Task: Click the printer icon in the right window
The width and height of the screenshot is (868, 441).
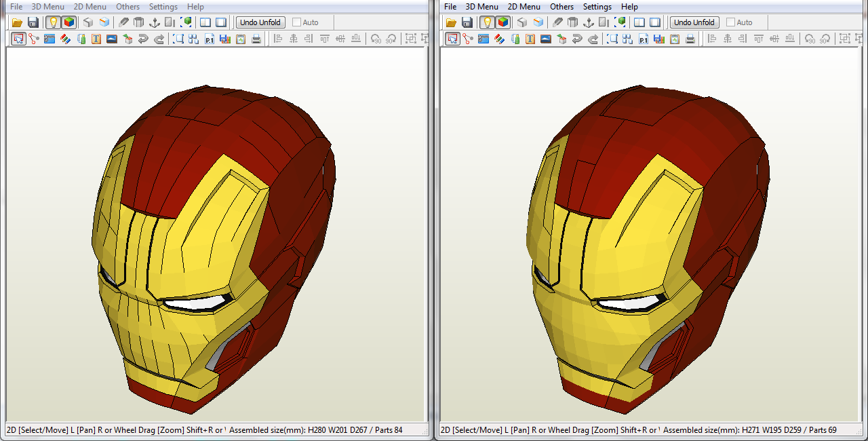Action: [x=690, y=39]
